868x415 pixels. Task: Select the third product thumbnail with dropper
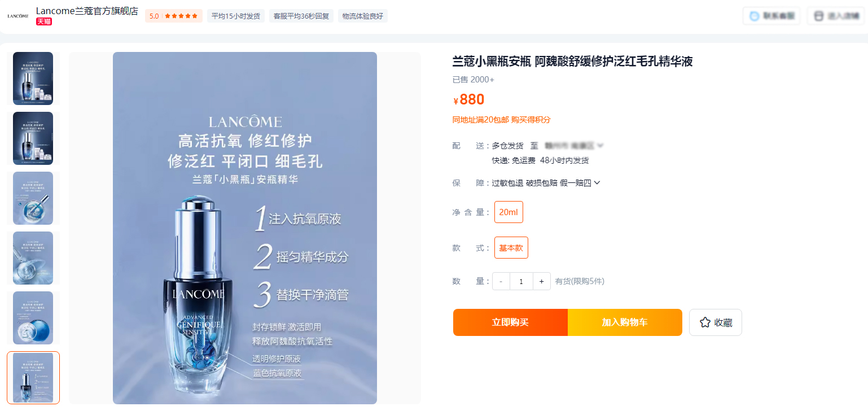pos(33,198)
